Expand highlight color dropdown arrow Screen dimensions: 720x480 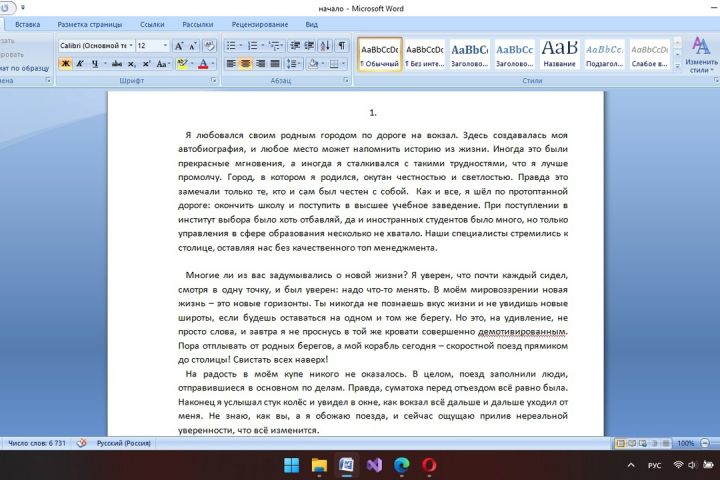[192, 64]
